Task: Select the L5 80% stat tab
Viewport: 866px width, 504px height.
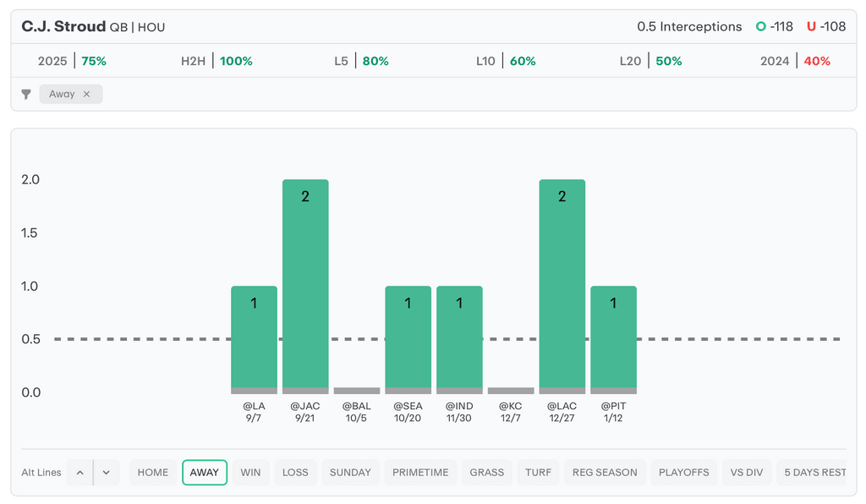Action: tap(361, 61)
